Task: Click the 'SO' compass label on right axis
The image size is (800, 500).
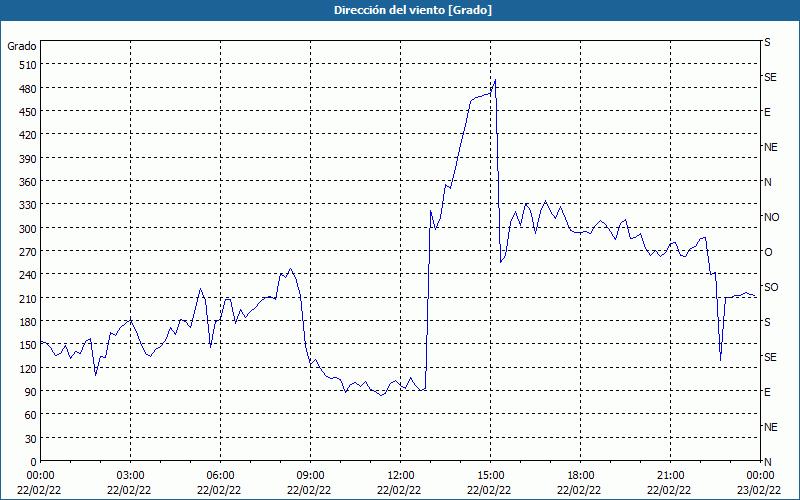Action: click(771, 287)
